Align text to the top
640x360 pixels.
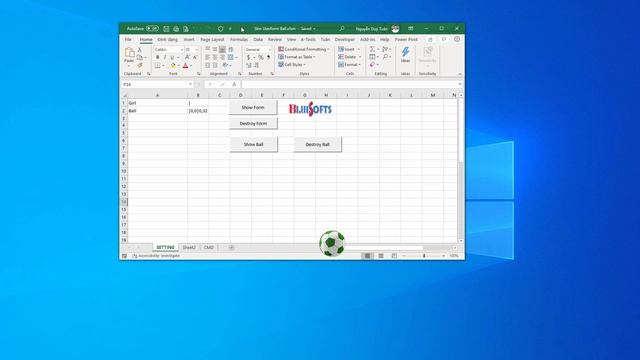(207, 49)
